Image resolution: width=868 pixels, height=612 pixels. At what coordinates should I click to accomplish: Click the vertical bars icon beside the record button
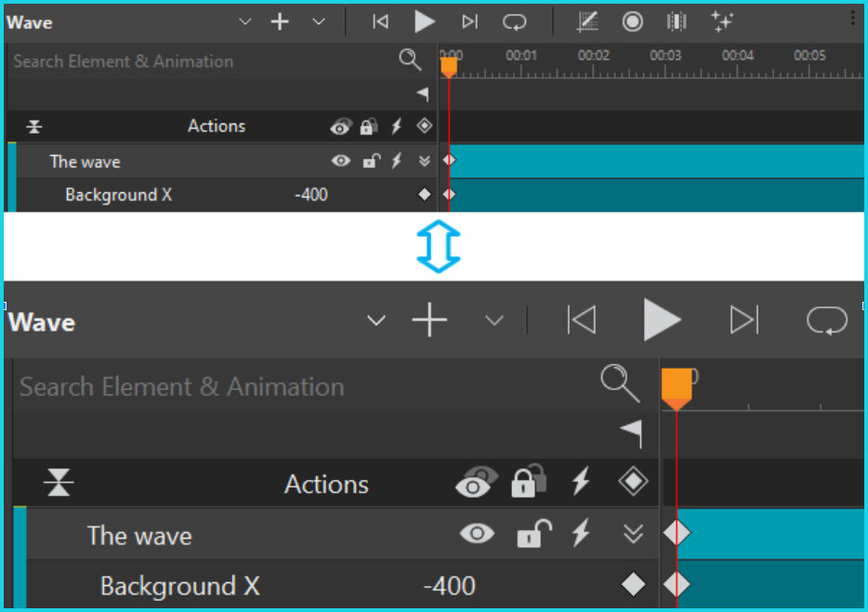pos(677,22)
